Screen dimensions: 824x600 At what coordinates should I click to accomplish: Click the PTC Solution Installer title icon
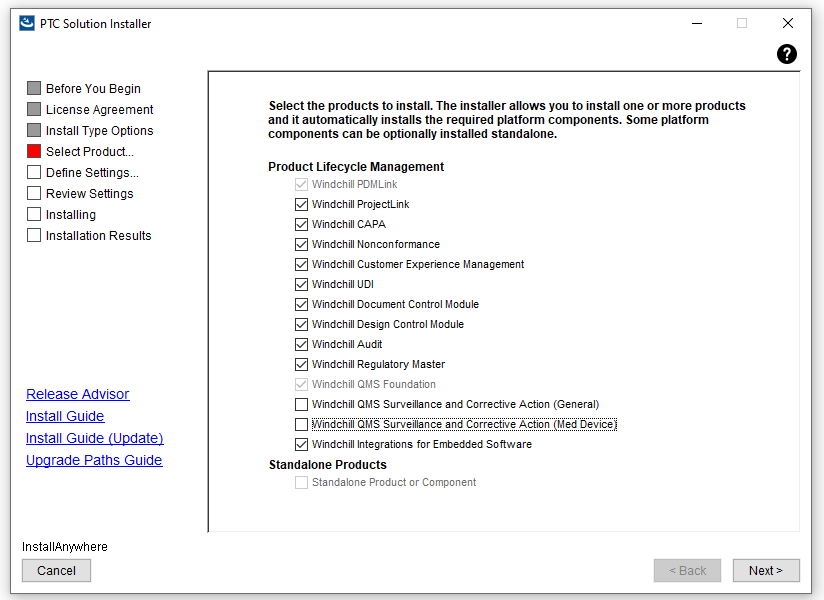coord(27,23)
